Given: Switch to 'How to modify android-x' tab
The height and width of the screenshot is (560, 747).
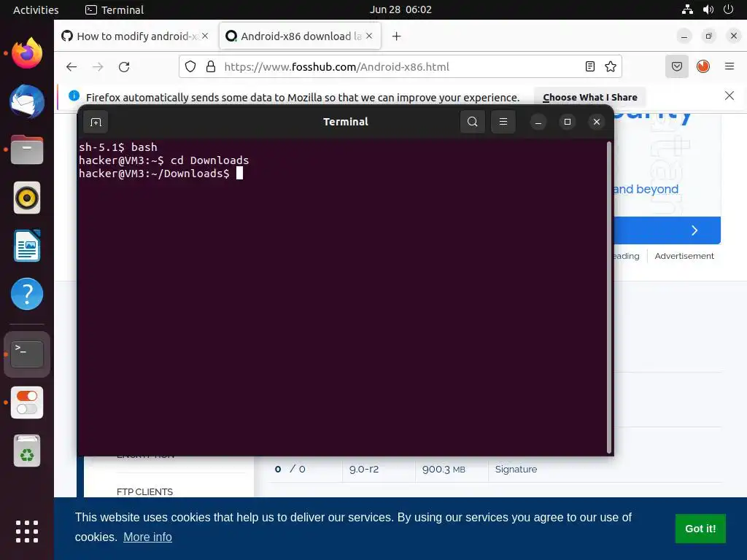Looking at the screenshot, I should 136,36.
